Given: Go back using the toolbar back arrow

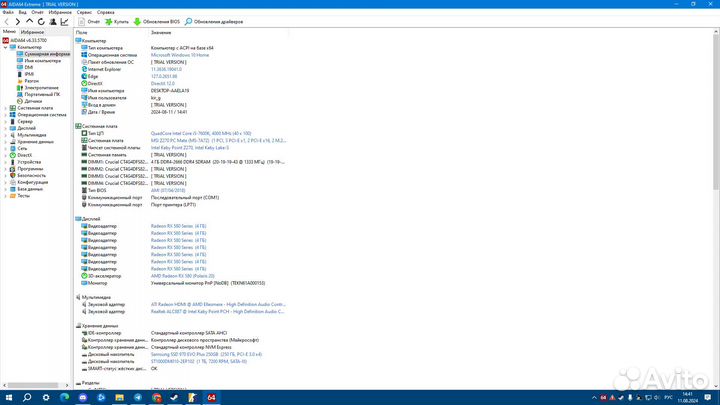Looking at the screenshot, I should [x=6, y=22].
